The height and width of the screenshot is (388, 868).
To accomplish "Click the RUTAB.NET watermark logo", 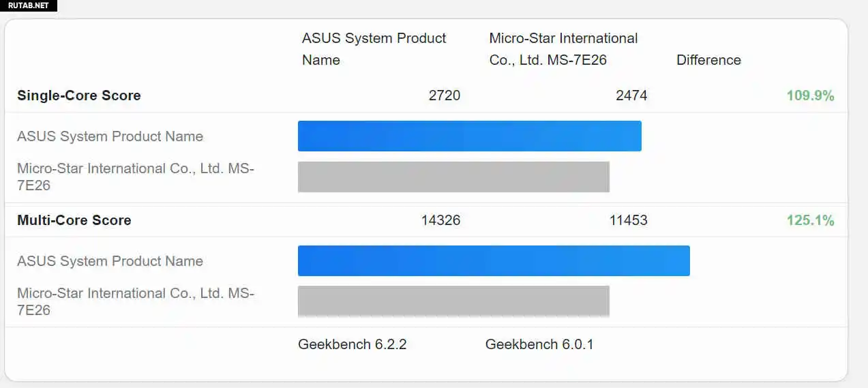I will (28, 5).
